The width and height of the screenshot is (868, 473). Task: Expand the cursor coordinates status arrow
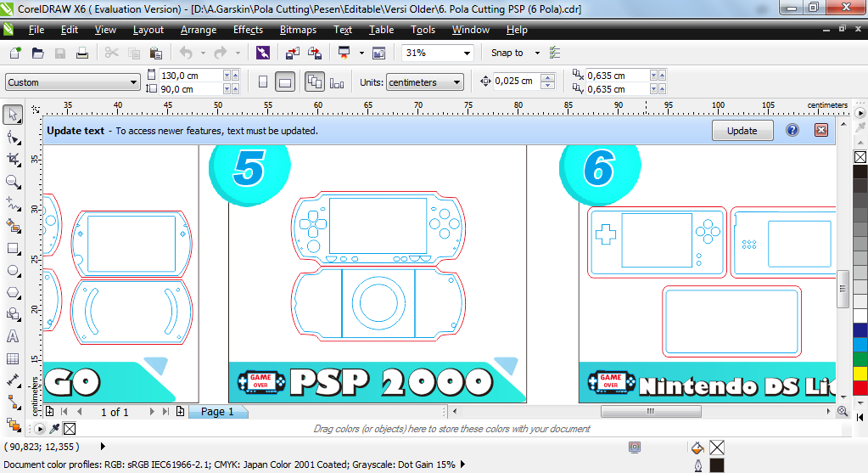point(103,446)
